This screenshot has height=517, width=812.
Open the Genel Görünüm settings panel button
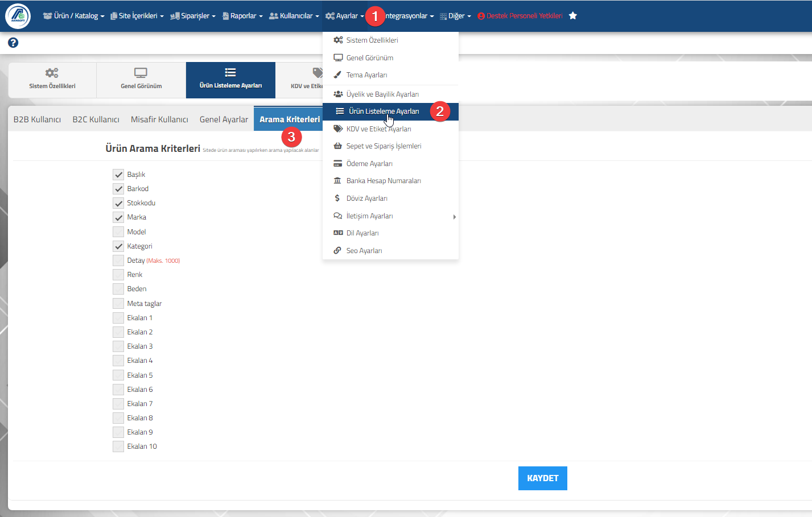(x=141, y=80)
